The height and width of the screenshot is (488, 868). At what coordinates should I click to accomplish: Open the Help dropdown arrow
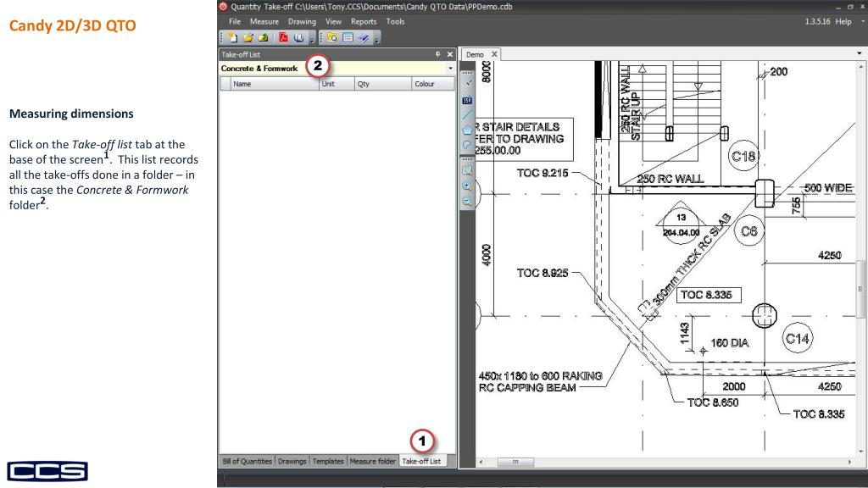[x=862, y=21]
